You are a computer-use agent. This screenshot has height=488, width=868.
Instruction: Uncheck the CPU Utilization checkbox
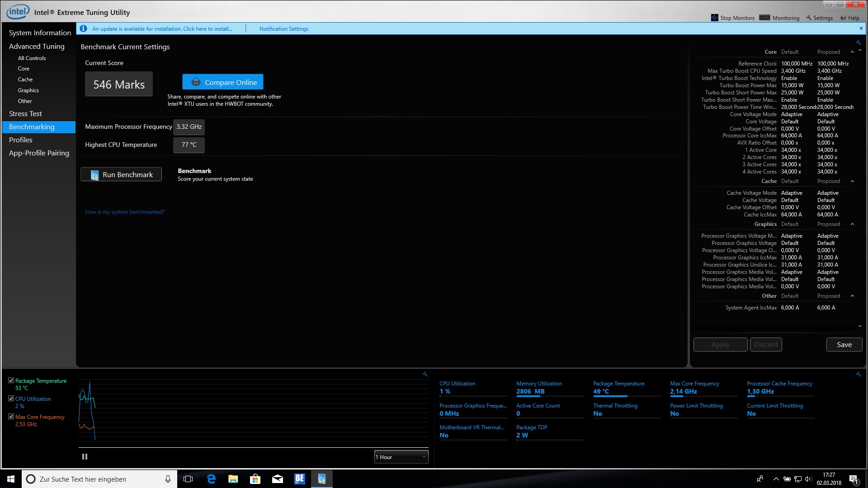(x=11, y=399)
